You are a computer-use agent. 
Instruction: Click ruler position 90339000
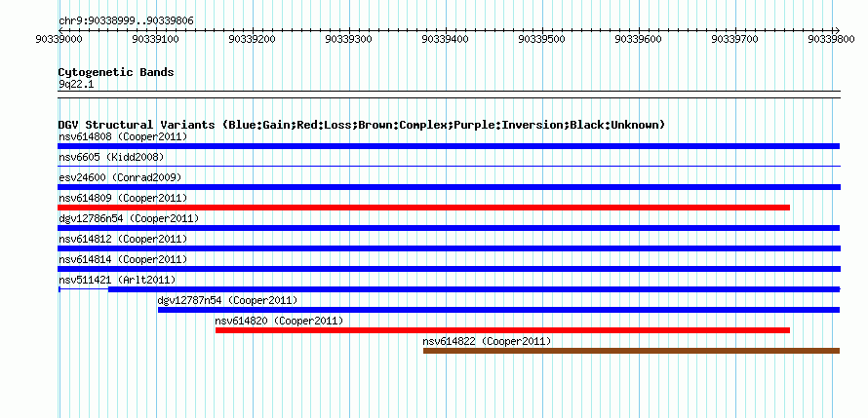point(59,39)
